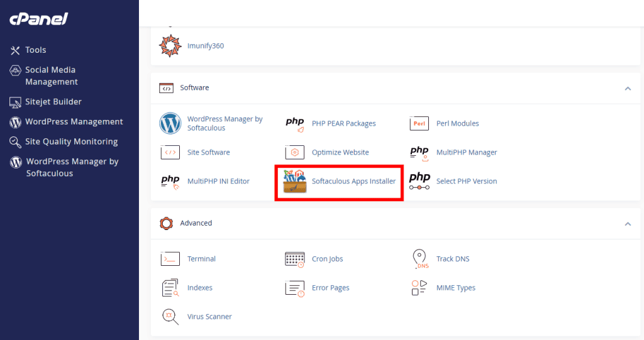Viewport: 644px width, 340px height.
Task: Click Cron Jobs calendar icon
Action: pos(294,260)
